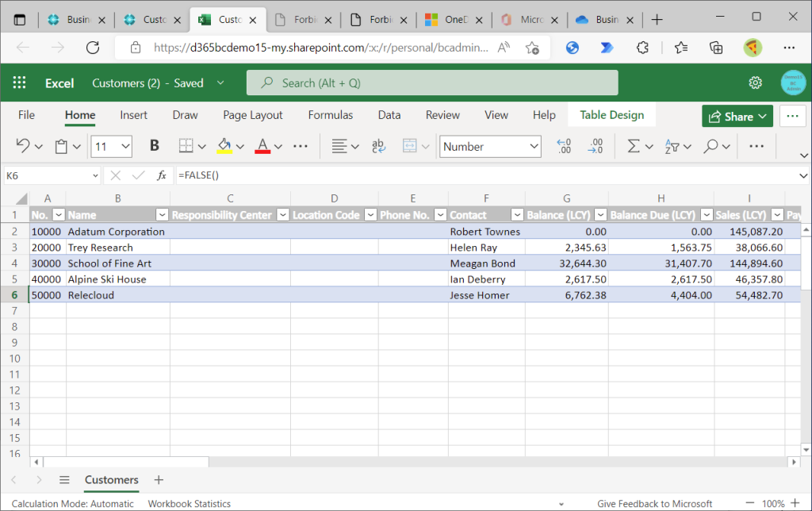Expand the Name Box dropdown
812x511 pixels.
pyautogui.click(x=95, y=175)
